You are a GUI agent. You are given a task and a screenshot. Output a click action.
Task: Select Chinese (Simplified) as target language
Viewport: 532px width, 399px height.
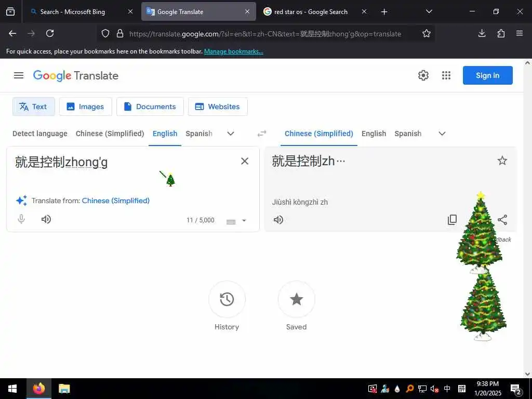(x=319, y=134)
